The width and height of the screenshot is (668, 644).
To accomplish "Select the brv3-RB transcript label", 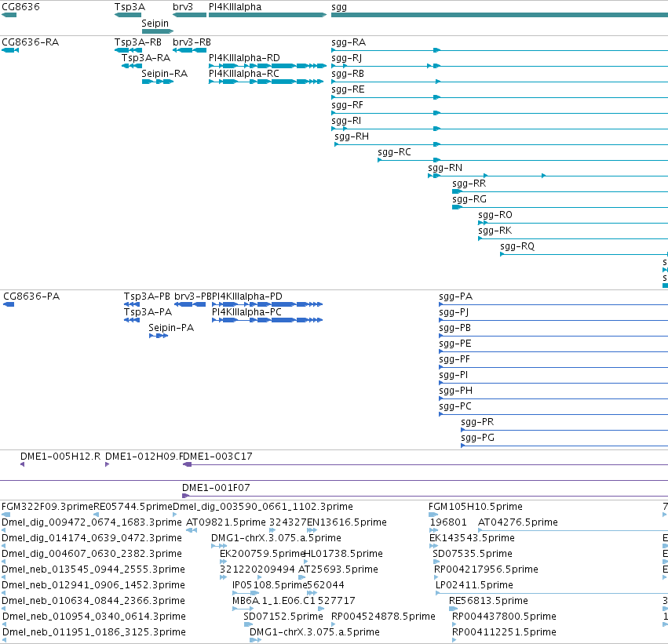I will 192,42.
